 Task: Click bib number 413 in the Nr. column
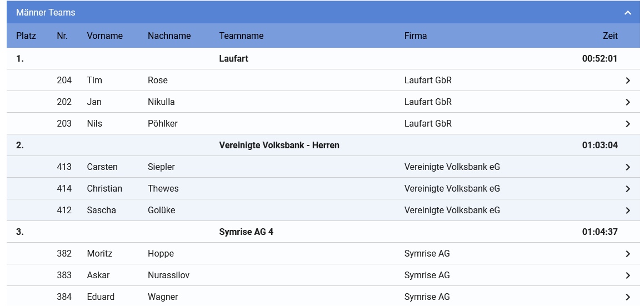[x=64, y=167]
